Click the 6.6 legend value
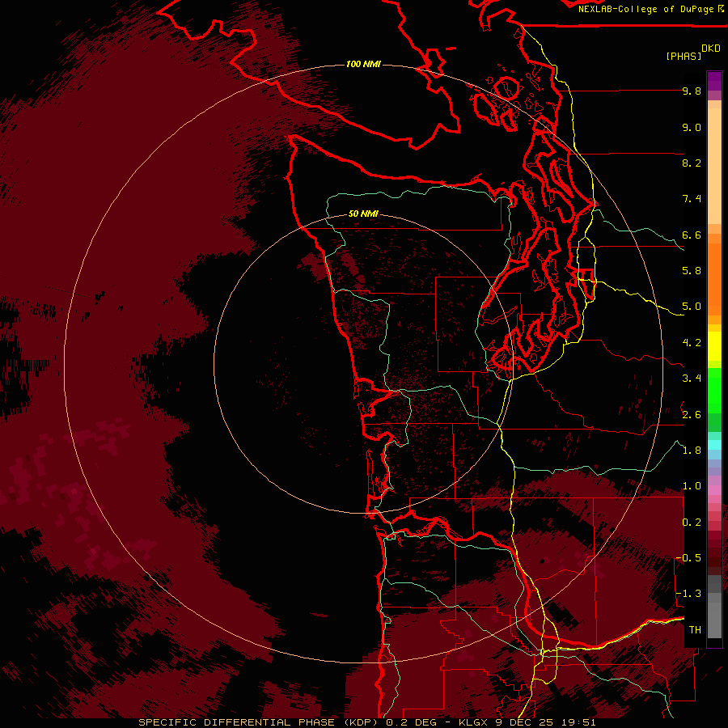Viewport: 728px width, 728px height. tap(692, 235)
